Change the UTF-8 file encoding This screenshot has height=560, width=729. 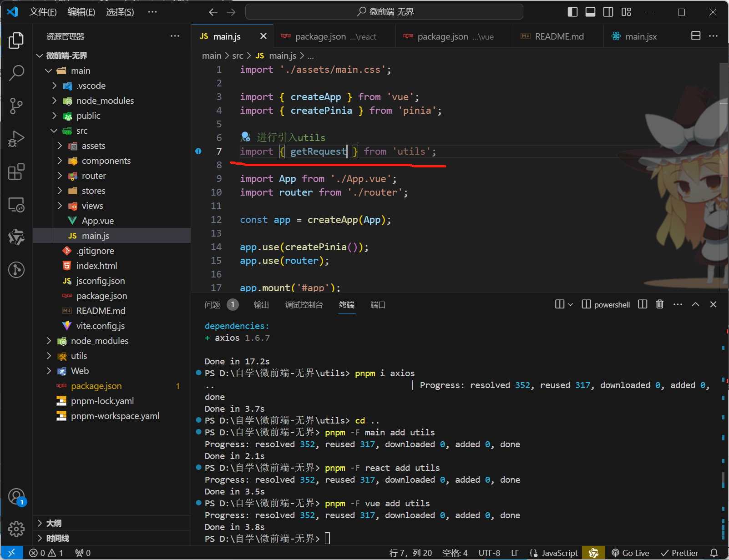click(489, 553)
